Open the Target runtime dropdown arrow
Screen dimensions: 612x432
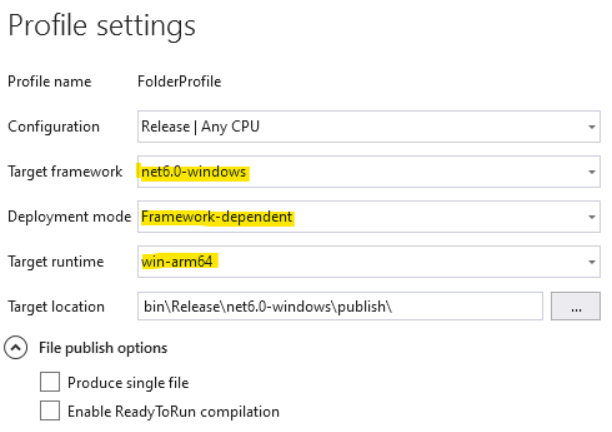[592, 262]
